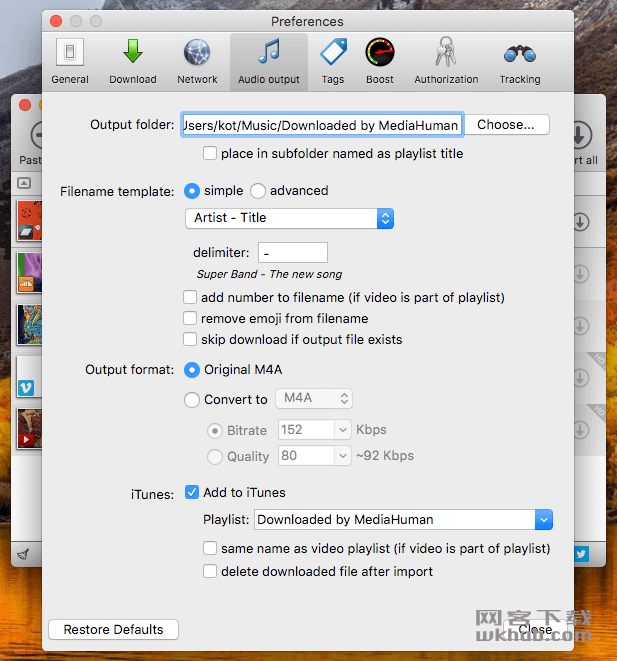
Task: Click the Output folder path field
Action: point(322,125)
